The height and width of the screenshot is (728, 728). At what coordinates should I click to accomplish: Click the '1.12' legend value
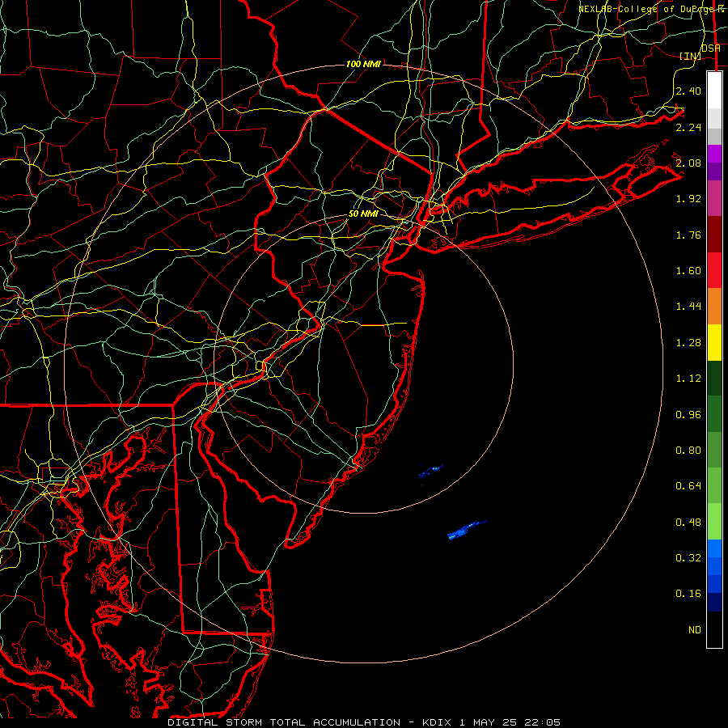click(688, 379)
